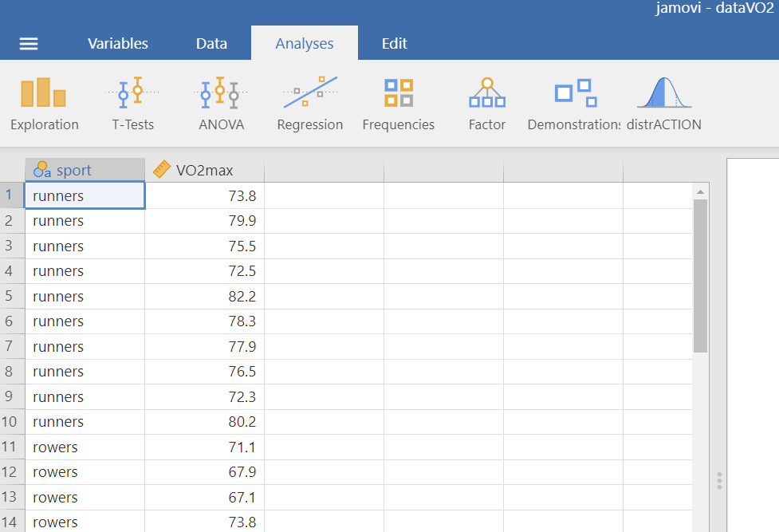Screen dimensions: 779x532
Task: Open the ANOVA analysis menu
Action: 221,104
